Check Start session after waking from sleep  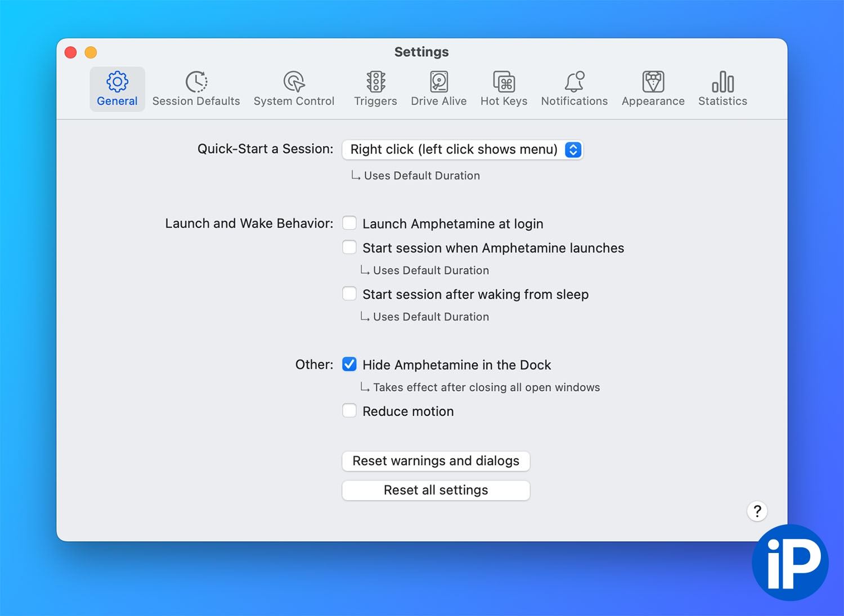pos(349,294)
